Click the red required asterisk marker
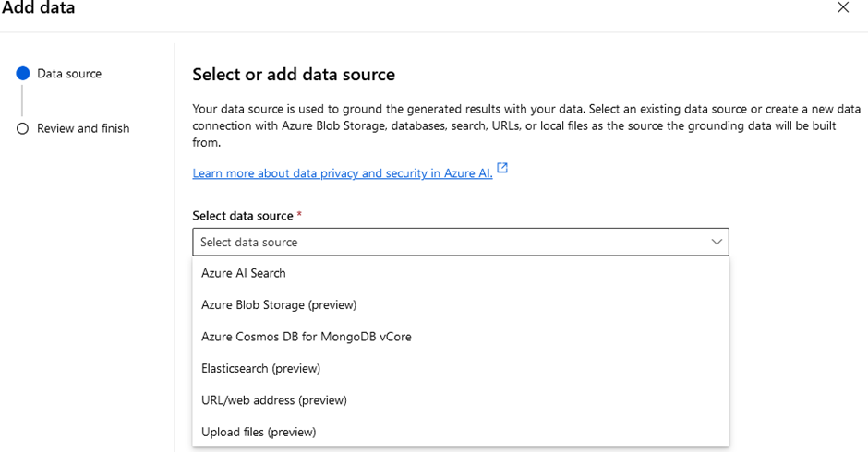 pyautogui.click(x=299, y=215)
